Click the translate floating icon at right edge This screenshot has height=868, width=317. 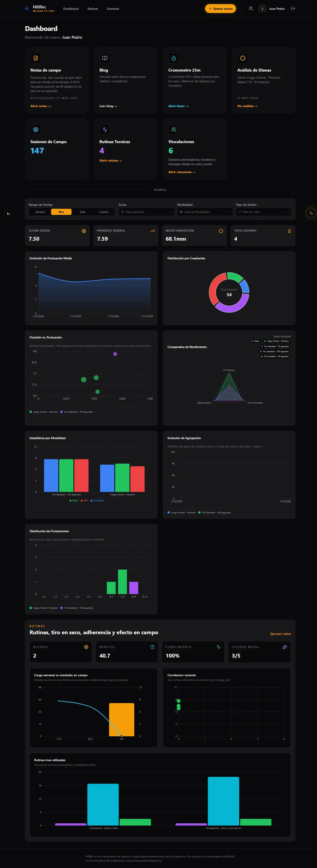point(311,213)
